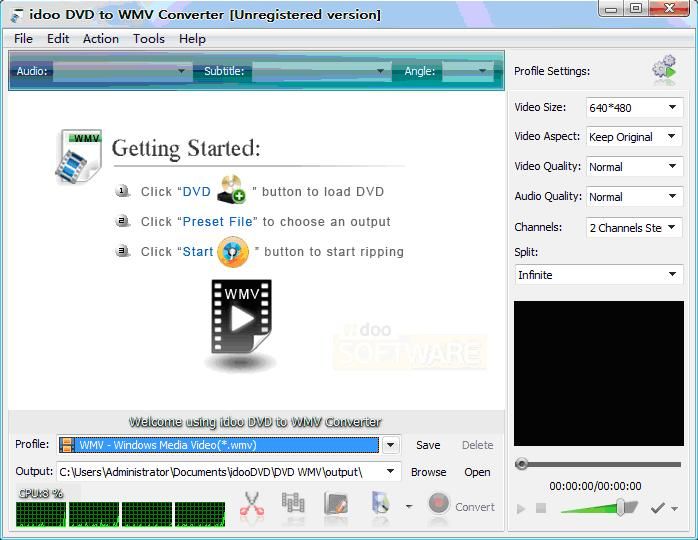Click the CPU usage graph
The width and height of the screenshot is (698, 540).
120,514
